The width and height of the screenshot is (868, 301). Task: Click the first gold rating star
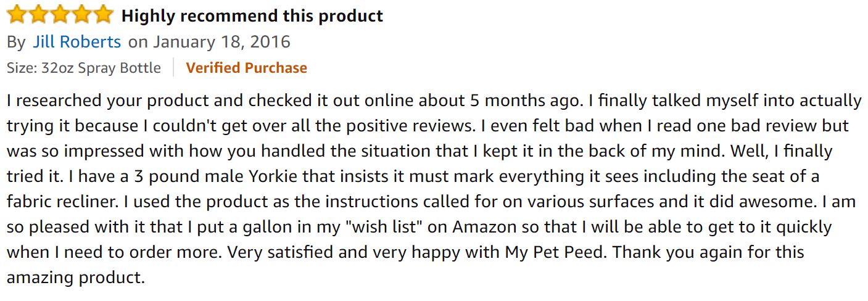click(17, 14)
